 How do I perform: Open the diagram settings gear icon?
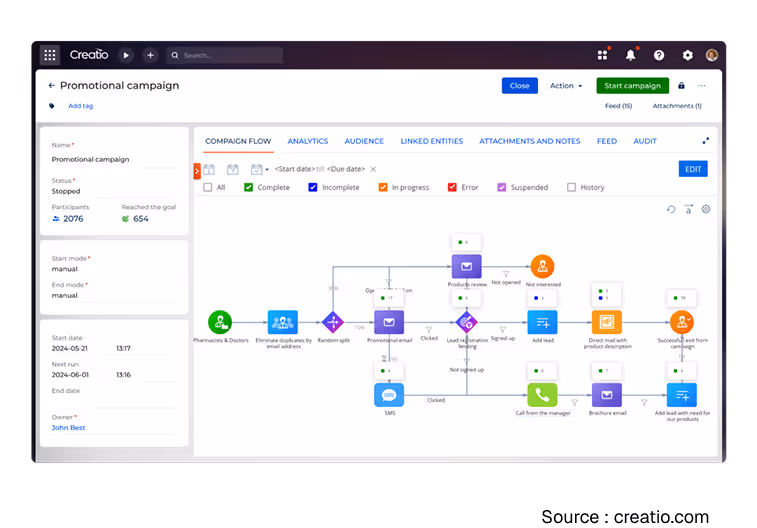[706, 209]
